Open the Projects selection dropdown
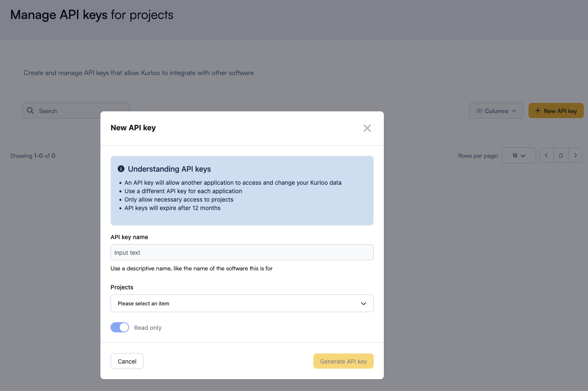The width and height of the screenshot is (588, 391). (242, 303)
